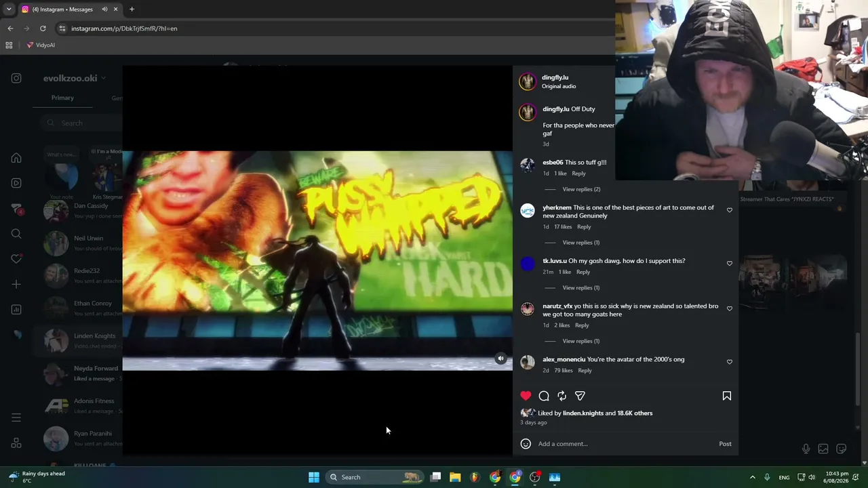Open linden.knights from the Liked by line

tap(583, 413)
